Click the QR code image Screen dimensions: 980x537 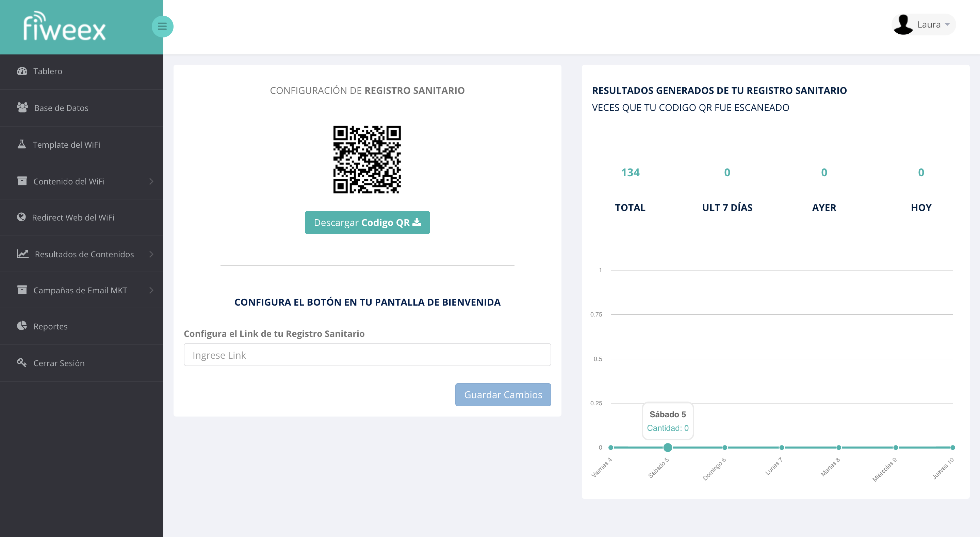[367, 160]
